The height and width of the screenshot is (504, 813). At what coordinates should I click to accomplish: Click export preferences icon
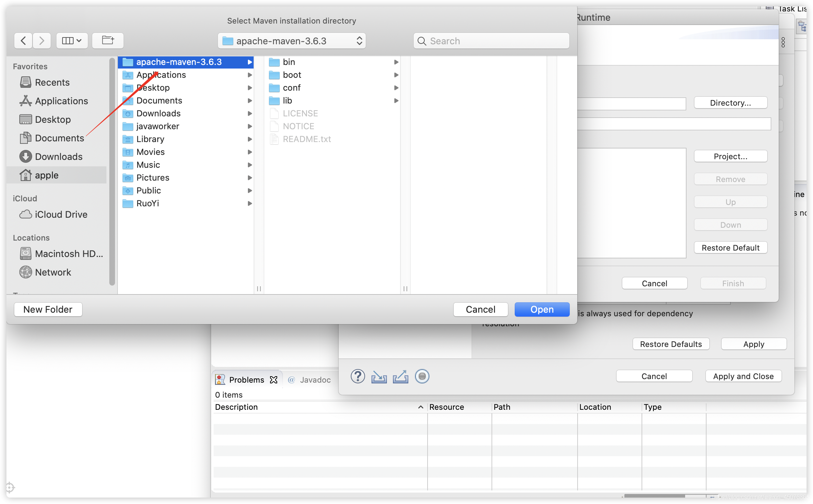click(x=400, y=377)
